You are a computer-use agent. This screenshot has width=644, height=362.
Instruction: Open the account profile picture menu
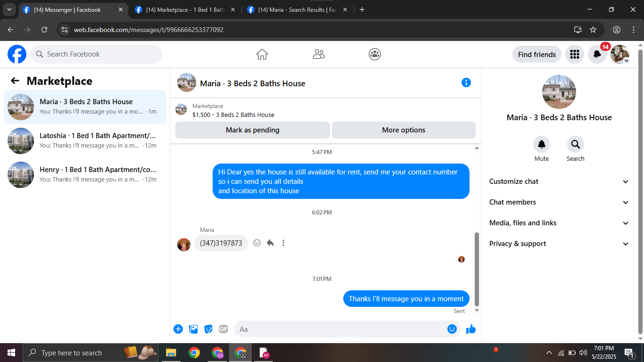click(620, 54)
